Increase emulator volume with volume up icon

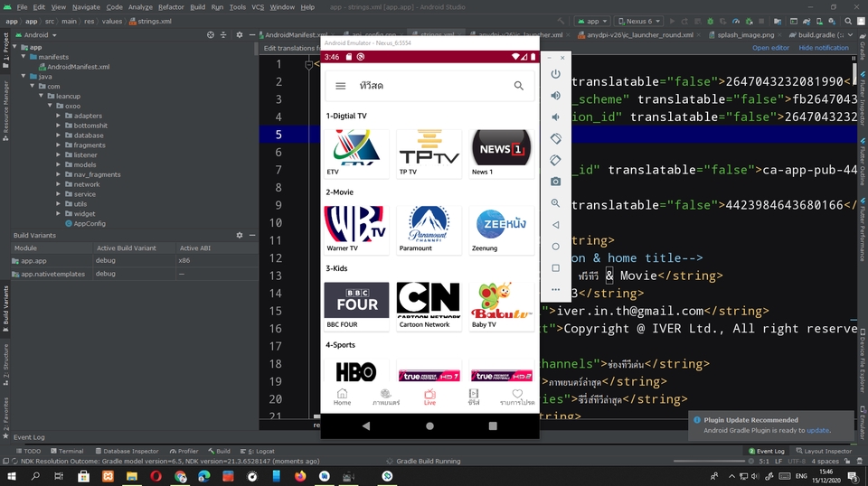point(555,96)
